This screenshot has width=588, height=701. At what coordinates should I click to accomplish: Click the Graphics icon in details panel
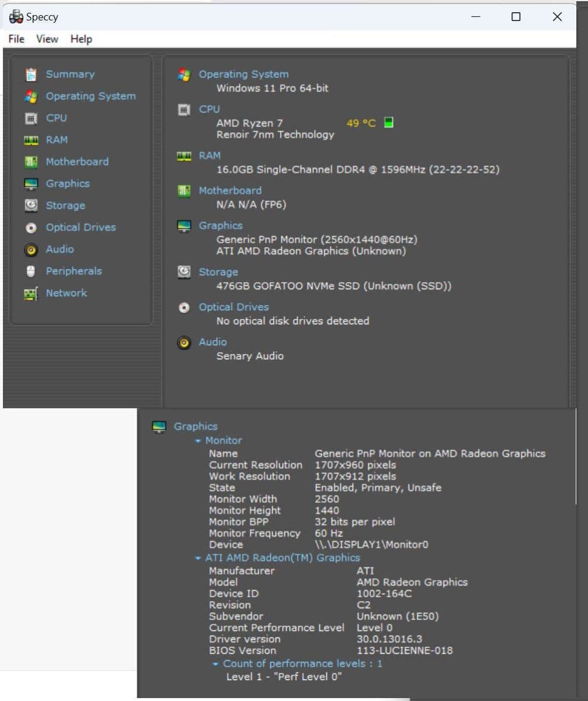tap(159, 427)
